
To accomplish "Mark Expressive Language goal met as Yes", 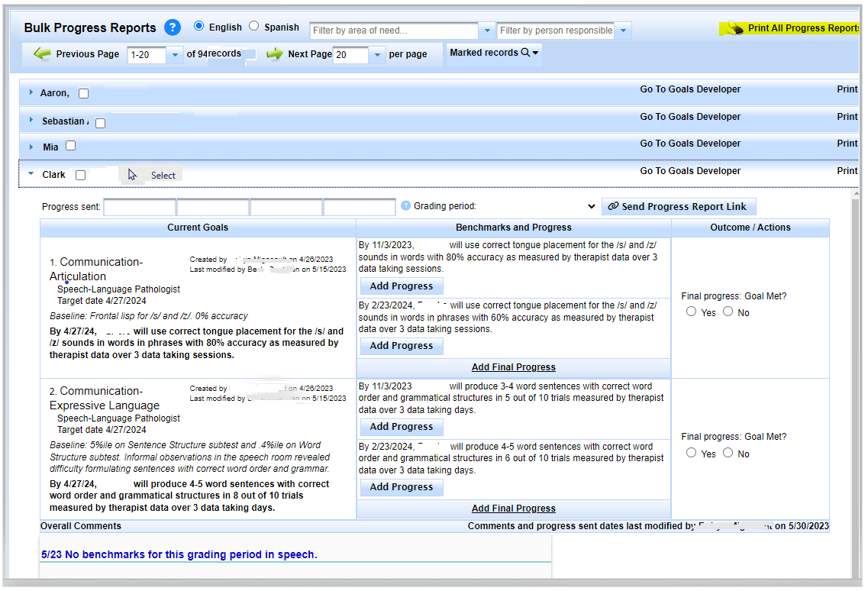I will click(691, 453).
